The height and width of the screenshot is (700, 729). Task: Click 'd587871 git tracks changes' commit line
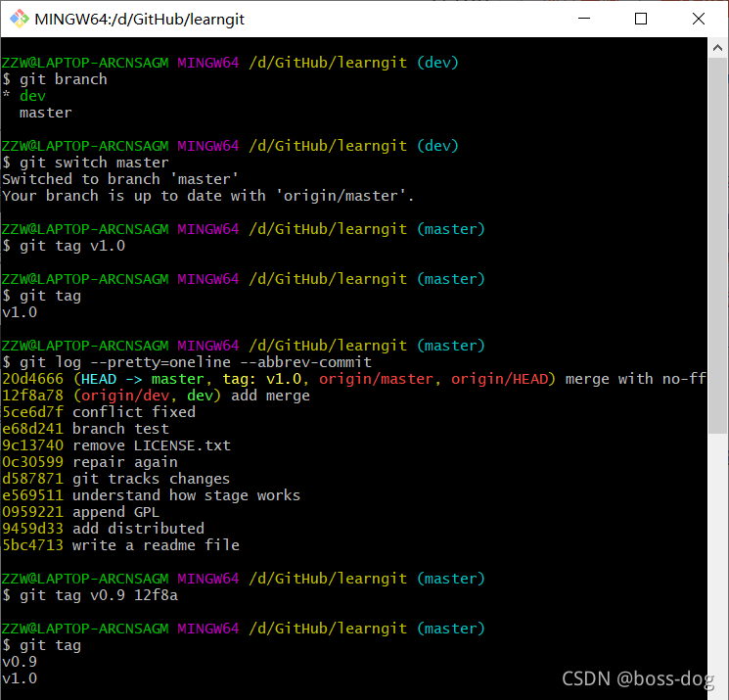[115, 479]
